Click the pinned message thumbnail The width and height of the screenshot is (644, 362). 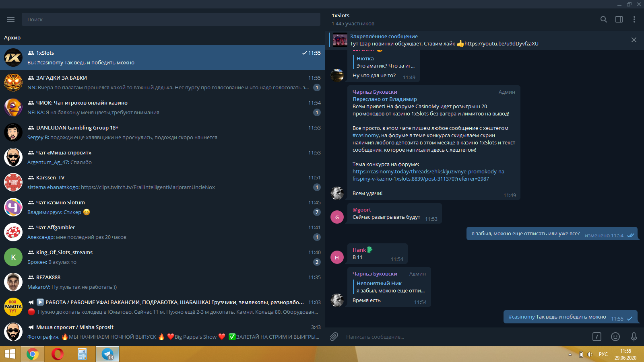tap(340, 40)
